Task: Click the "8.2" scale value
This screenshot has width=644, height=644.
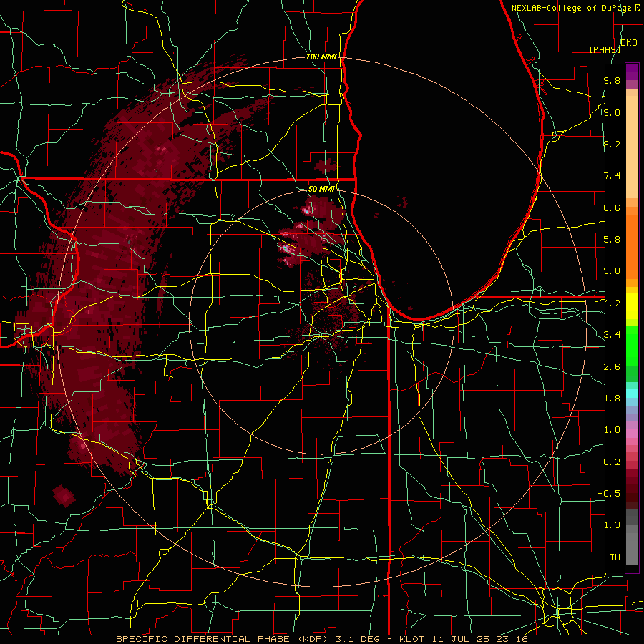Action: pyautogui.click(x=612, y=144)
